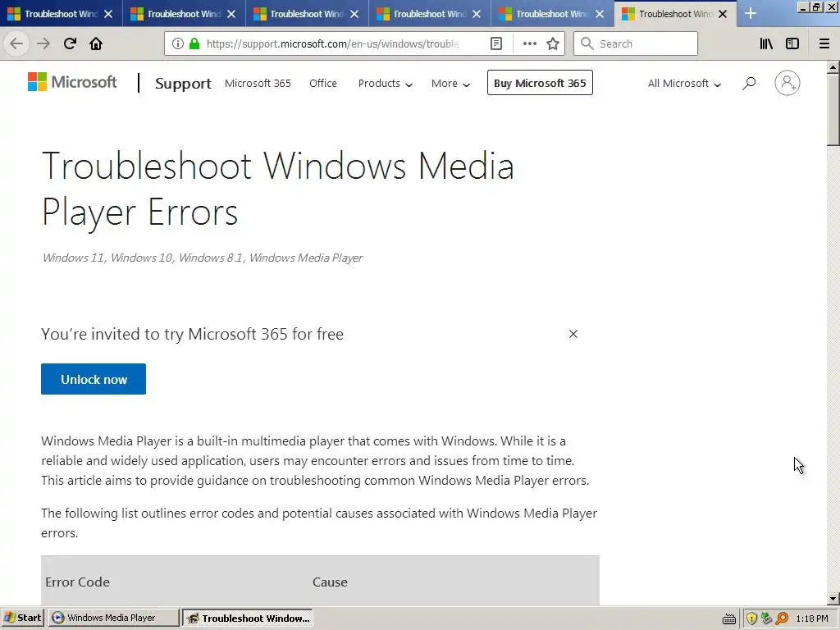Click the sign-in account avatar icon

787,83
